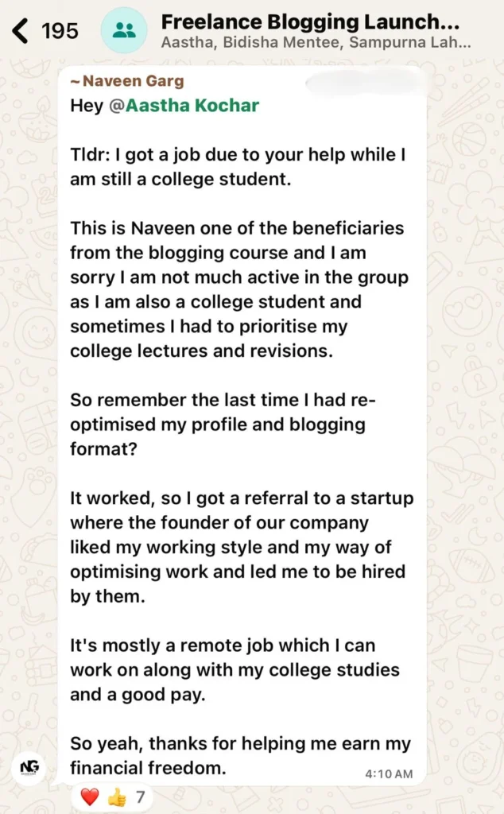Screen dimensions: 504x814
Task: Select the 'Tldr: I got a job' paragraph
Action: coord(237,167)
